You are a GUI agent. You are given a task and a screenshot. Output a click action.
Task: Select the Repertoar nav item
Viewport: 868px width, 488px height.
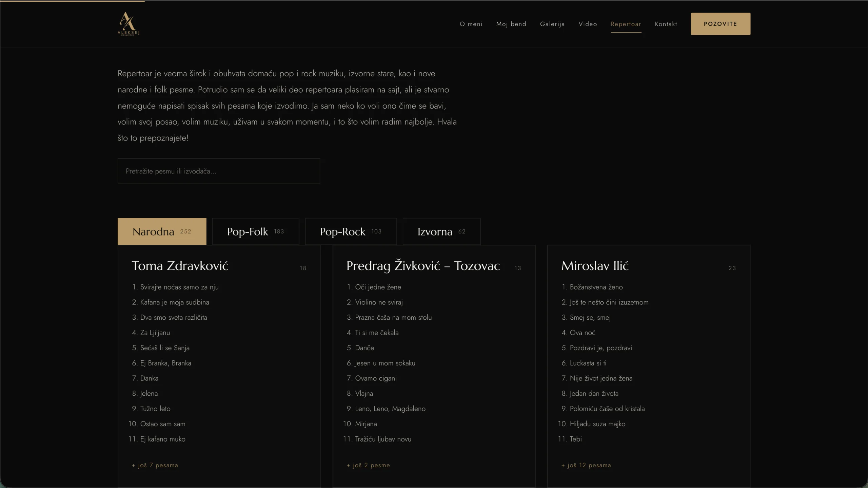tap(626, 24)
